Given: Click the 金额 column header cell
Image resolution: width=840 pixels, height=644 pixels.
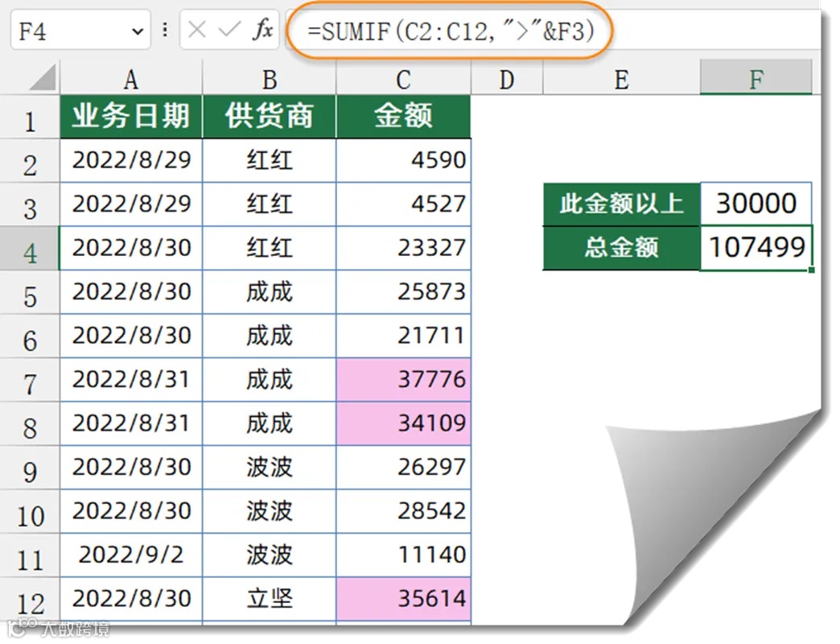Looking at the screenshot, I should pos(402,116).
